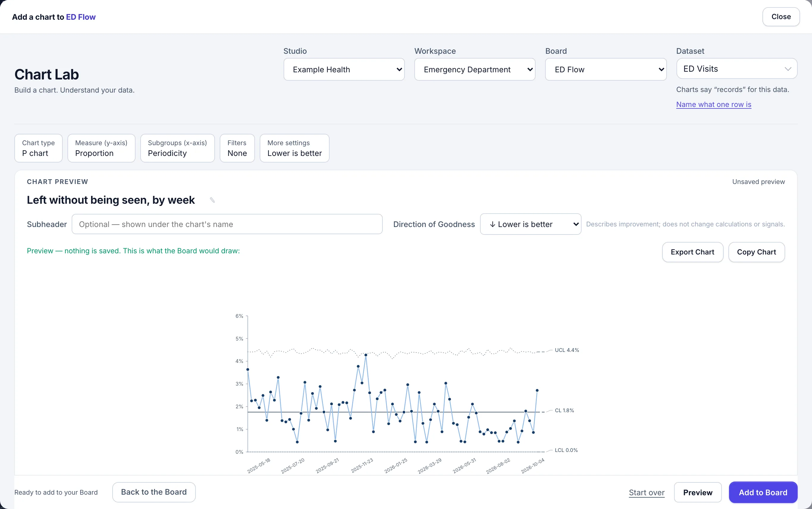The image size is (812, 509).
Task: Click the ED Flow link in header
Action: click(x=81, y=17)
